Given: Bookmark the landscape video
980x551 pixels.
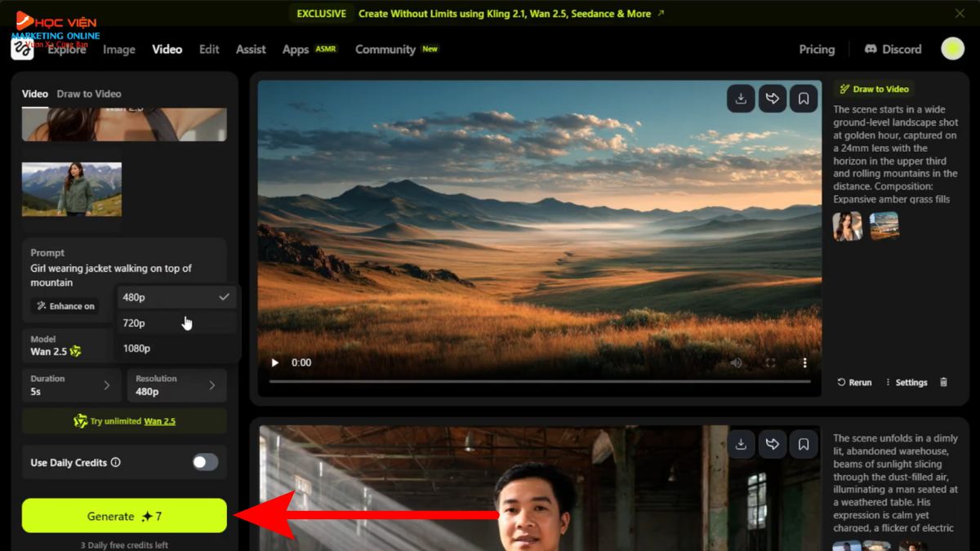Looking at the screenshot, I should [804, 99].
